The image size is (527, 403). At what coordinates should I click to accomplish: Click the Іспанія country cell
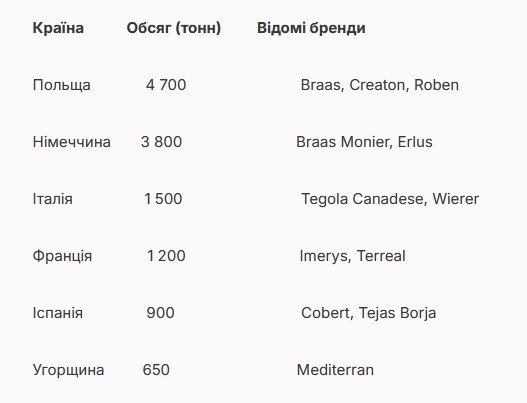pos(58,313)
